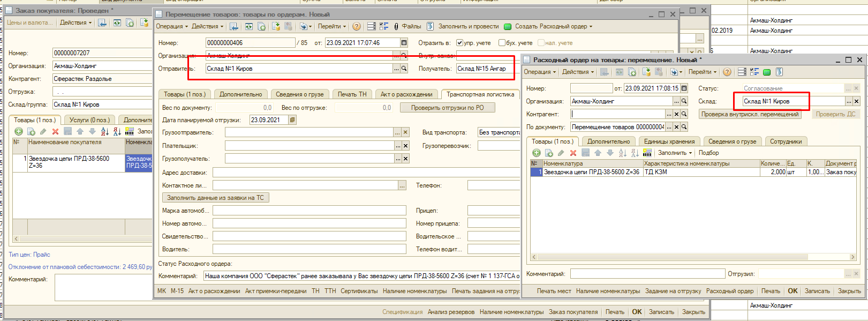Image resolution: width=868 pixels, height=321 pixels.
Task: Expand arrow next to Создать Расходный ордер
Action: tap(591, 26)
